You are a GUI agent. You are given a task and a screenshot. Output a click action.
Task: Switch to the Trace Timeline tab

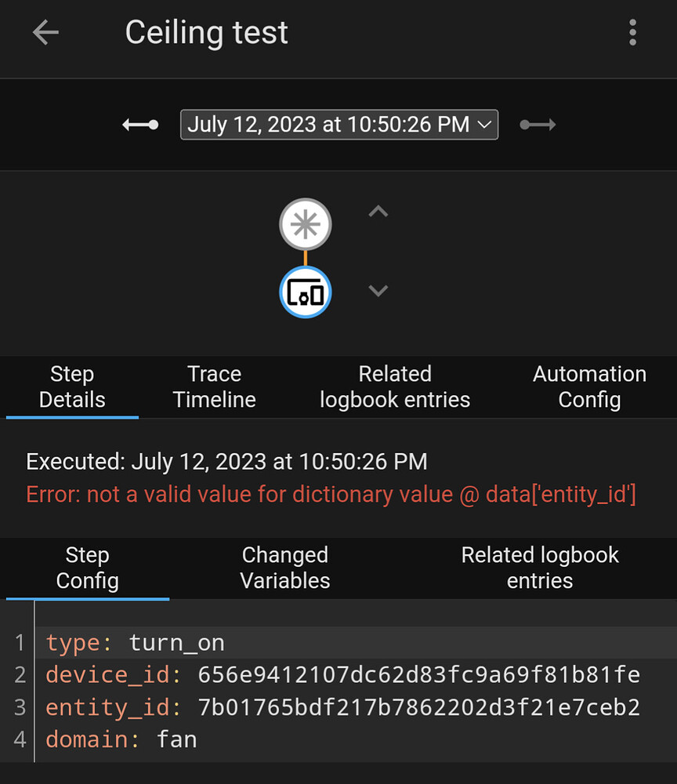[214, 387]
